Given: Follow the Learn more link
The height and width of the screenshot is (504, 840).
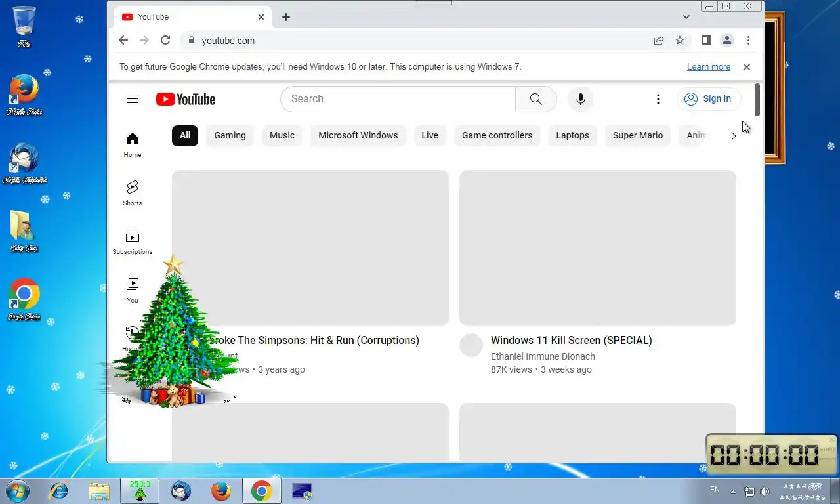Looking at the screenshot, I should pos(709,67).
